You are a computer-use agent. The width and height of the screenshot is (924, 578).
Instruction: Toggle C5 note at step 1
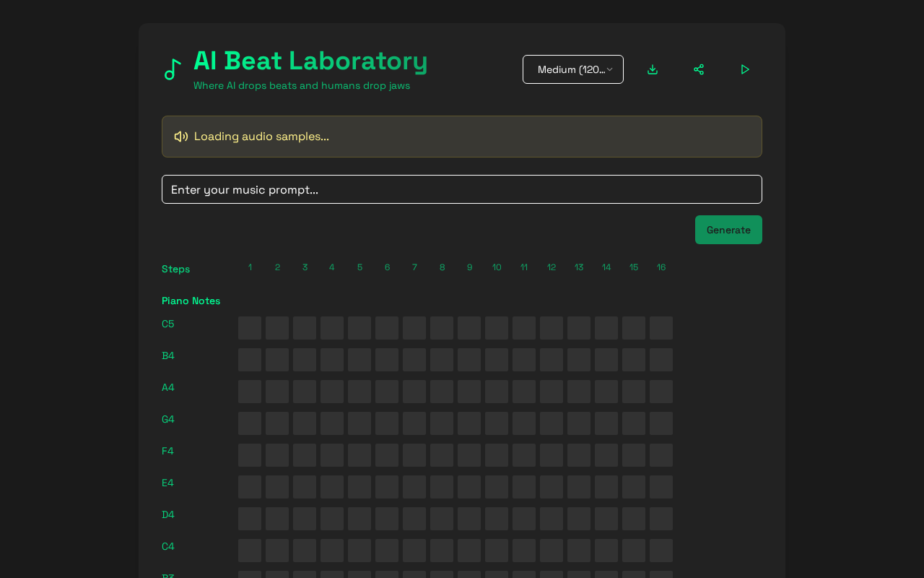tap(250, 328)
